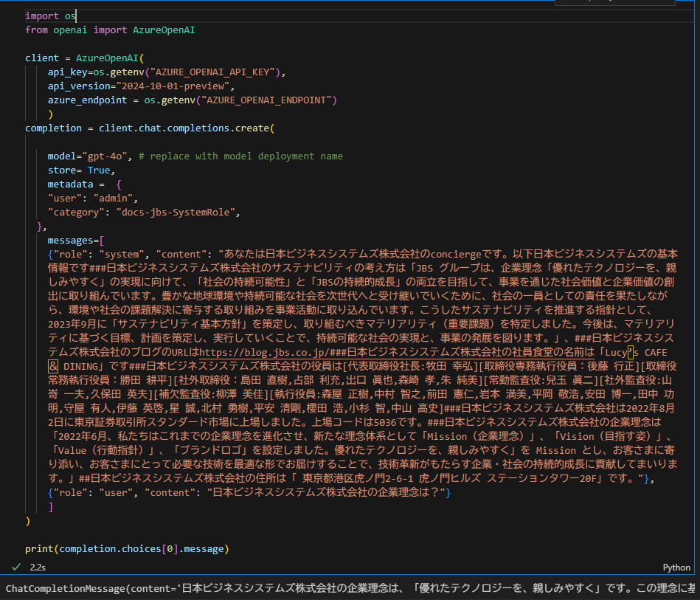Click the "user" role string in messages
Viewport: 700px width, 600px height.
tap(116, 493)
